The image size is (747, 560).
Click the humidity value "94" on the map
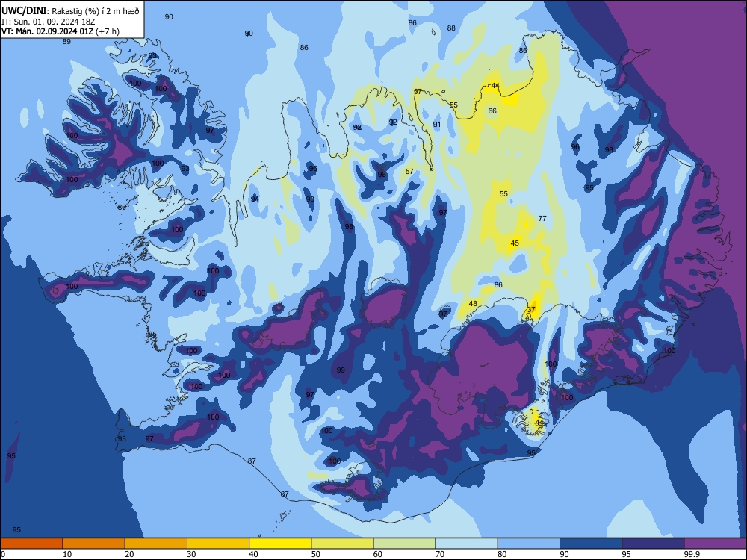pyautogui.click(x=255, y=199)
